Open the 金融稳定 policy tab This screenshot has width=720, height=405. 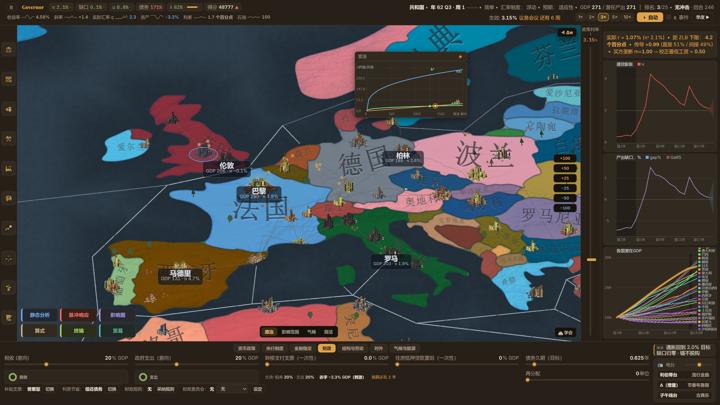[x=303, y=349]
